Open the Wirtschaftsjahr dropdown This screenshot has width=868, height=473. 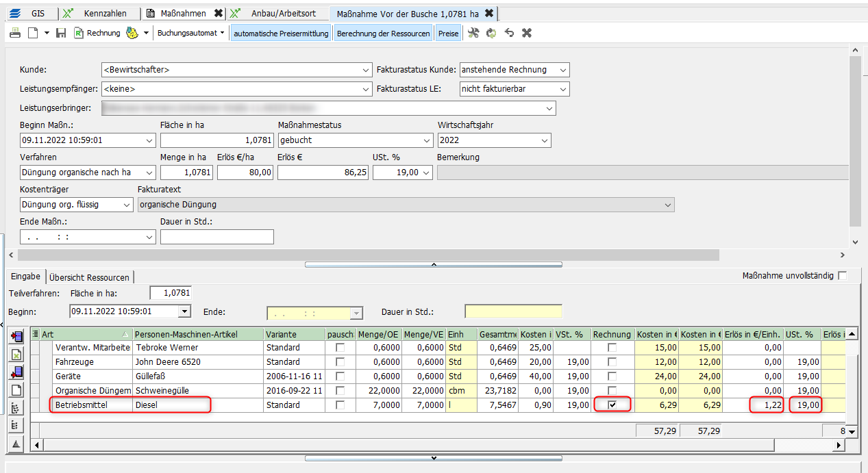click(x=545, y=140)
